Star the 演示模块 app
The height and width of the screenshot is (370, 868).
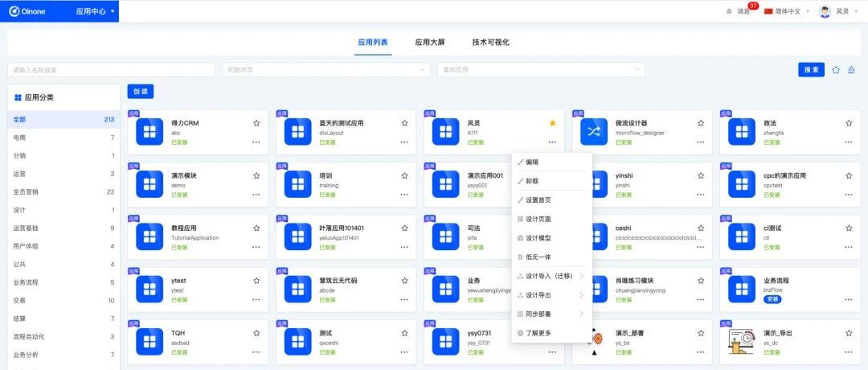point(256,175)
